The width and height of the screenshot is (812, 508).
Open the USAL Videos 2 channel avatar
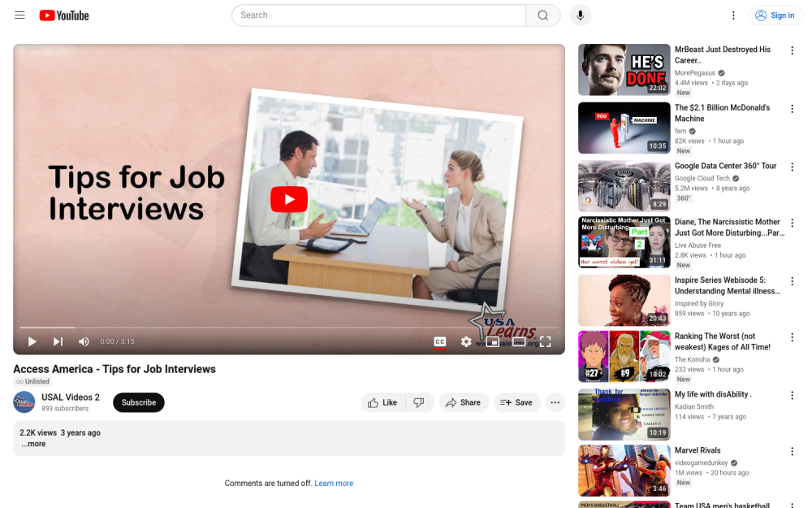[24, 402]
